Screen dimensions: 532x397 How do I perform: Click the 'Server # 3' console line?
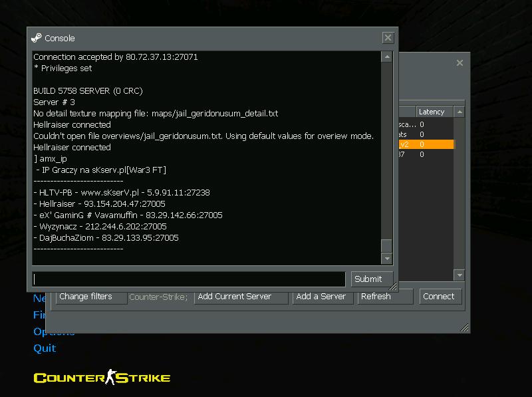click(54, 102)
